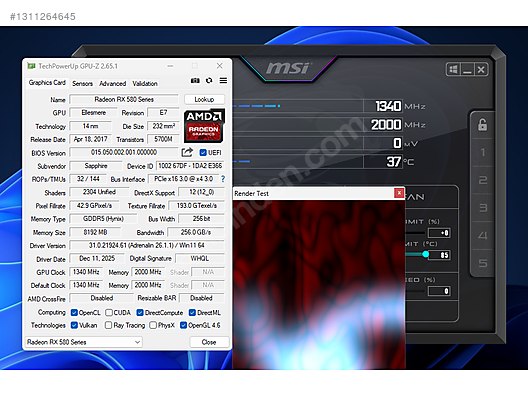
Task: Close the MSI Afterburner window
Action: 481,70
